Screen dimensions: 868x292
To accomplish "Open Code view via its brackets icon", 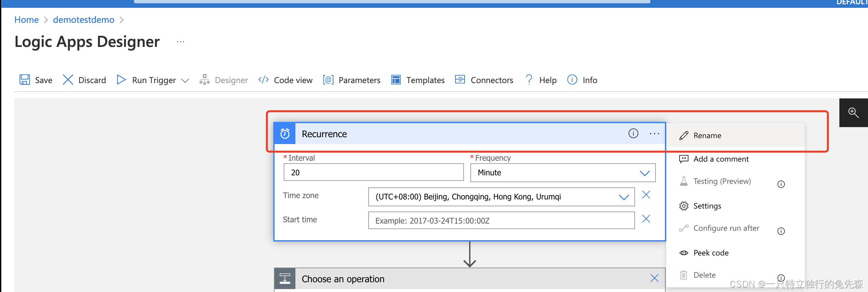I will (263, 80).
